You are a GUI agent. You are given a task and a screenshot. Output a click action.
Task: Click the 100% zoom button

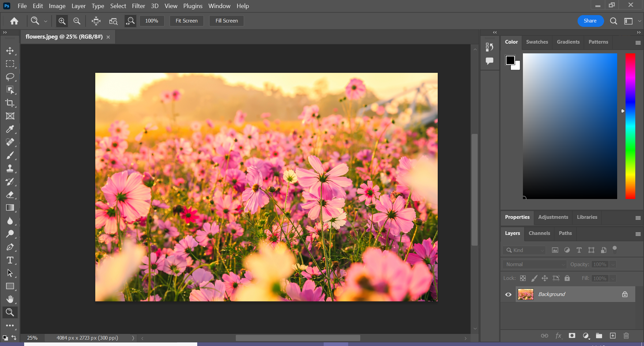click(x=152, y=21)
